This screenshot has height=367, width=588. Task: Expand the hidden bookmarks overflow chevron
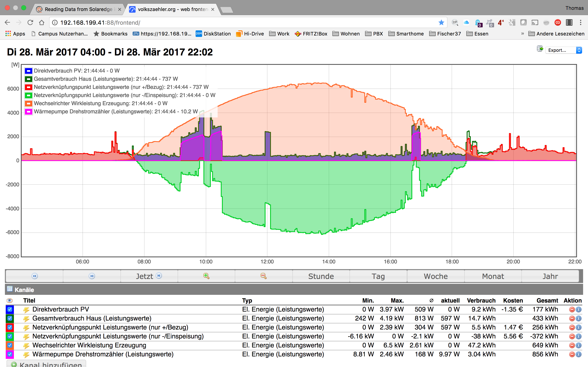point(522,34)
